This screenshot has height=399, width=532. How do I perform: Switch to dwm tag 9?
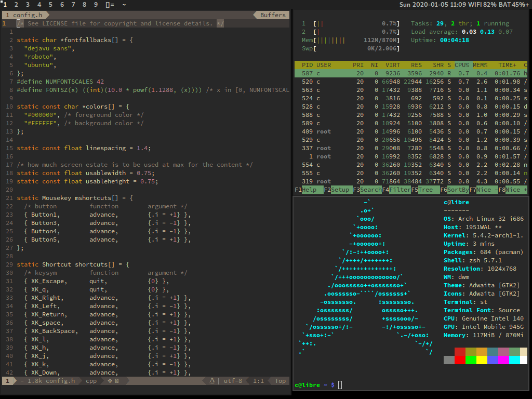tap(96, 4)
